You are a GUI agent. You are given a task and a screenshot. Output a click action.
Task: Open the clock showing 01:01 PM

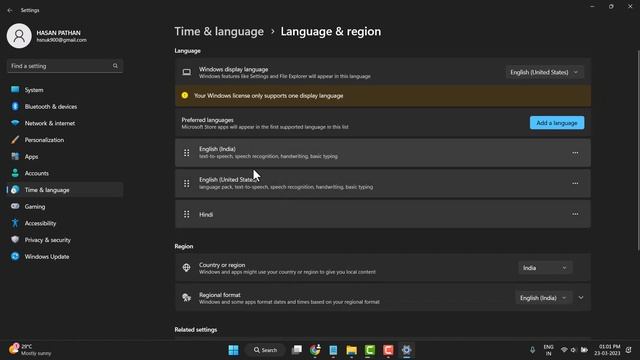tap(607, 350)
